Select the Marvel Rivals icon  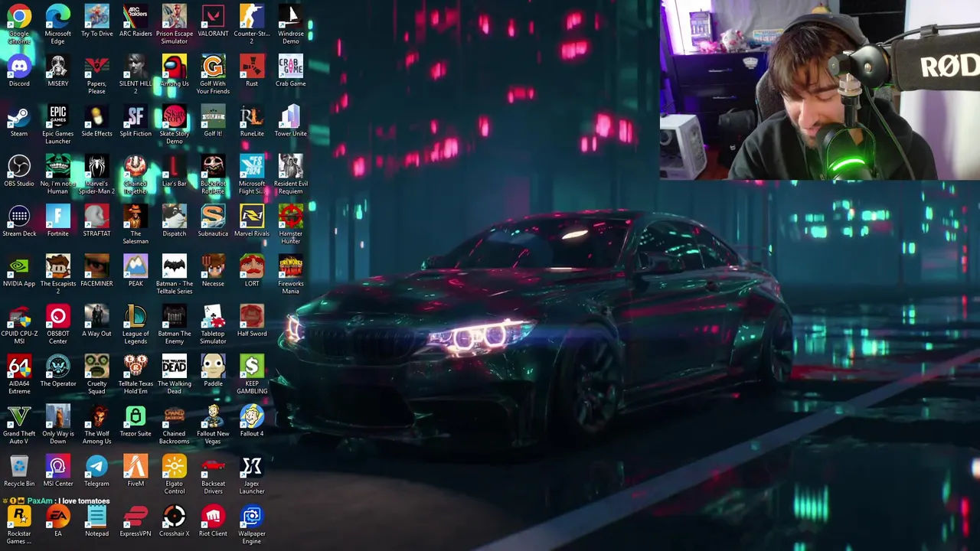click(252, 217)
